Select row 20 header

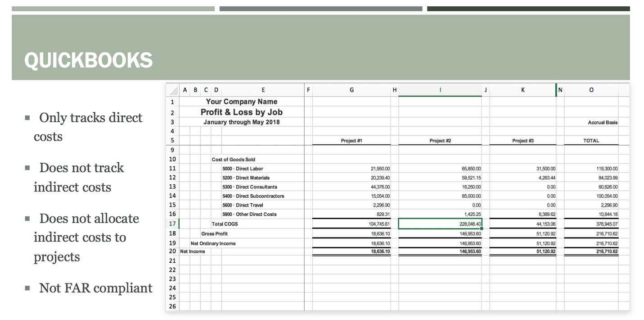pos(172,251)
